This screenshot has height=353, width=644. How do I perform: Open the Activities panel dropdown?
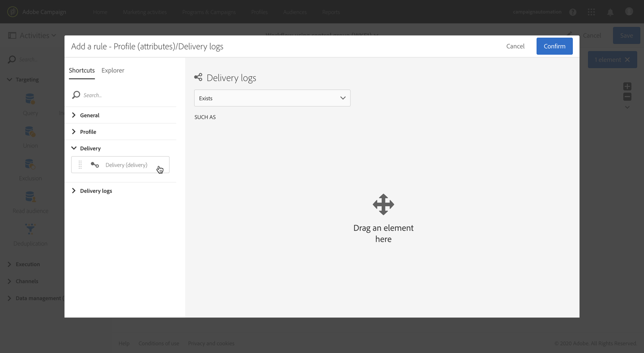(54, 35)
